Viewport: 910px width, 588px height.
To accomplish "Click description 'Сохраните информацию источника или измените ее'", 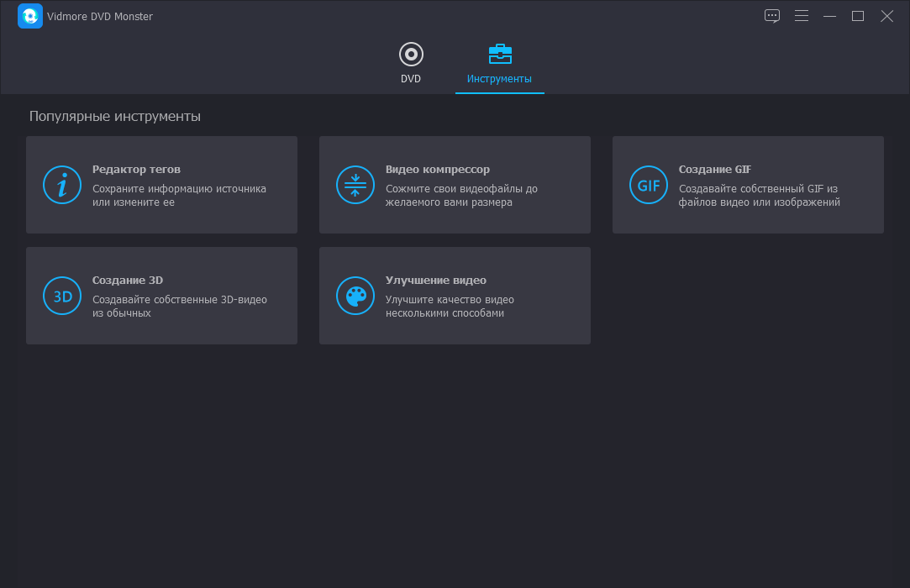I will click(x=179, y=196).
